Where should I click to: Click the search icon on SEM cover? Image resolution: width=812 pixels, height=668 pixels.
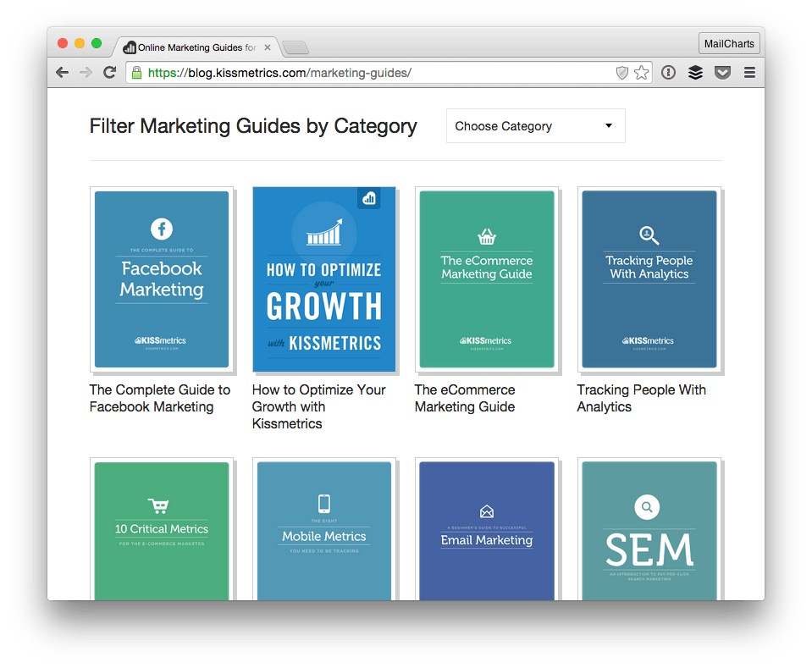pyautogui.click(x=647, y=507)
